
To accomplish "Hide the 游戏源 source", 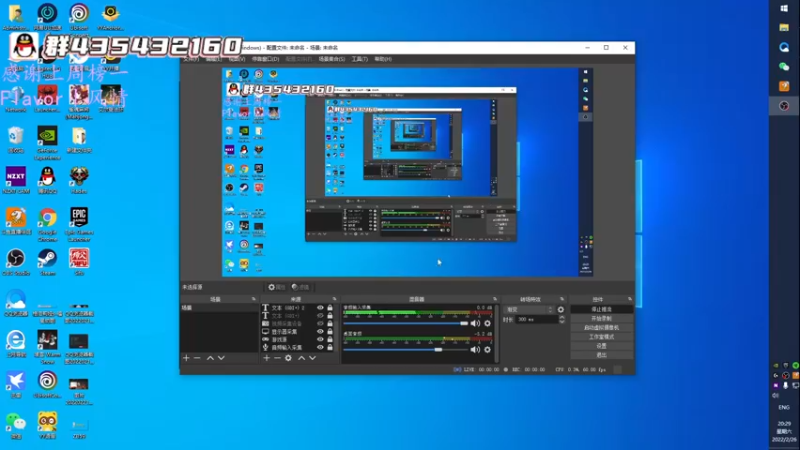I will coord(320,339).
